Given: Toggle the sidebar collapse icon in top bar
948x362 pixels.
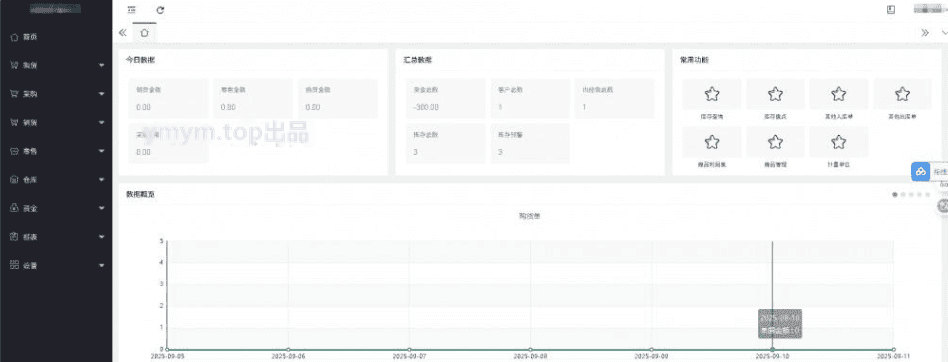Looking at the screenshot, I should (x=131, y=10).
